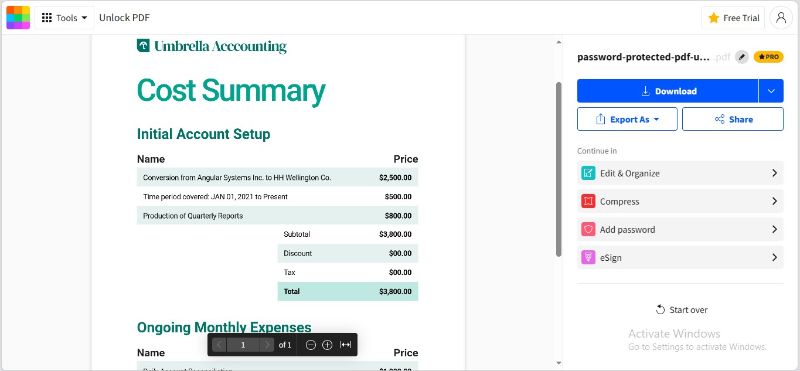Click the Total $3,800.00 value

395,291
